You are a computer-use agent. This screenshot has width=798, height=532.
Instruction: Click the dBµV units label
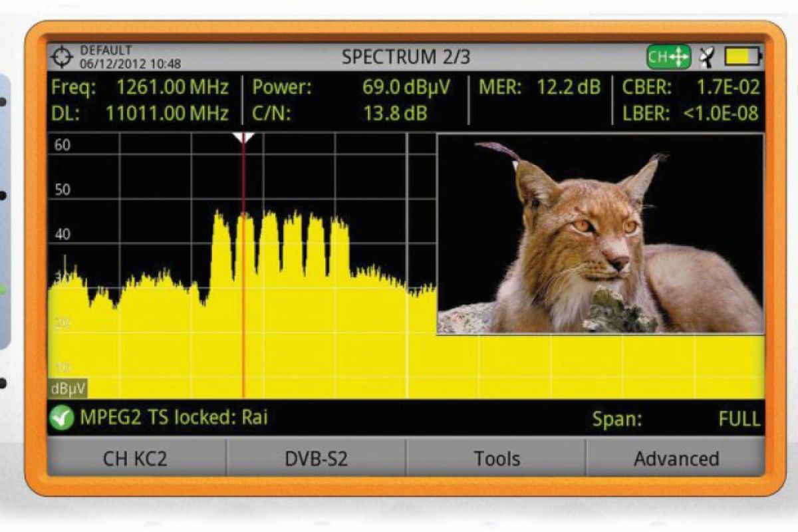68,389
